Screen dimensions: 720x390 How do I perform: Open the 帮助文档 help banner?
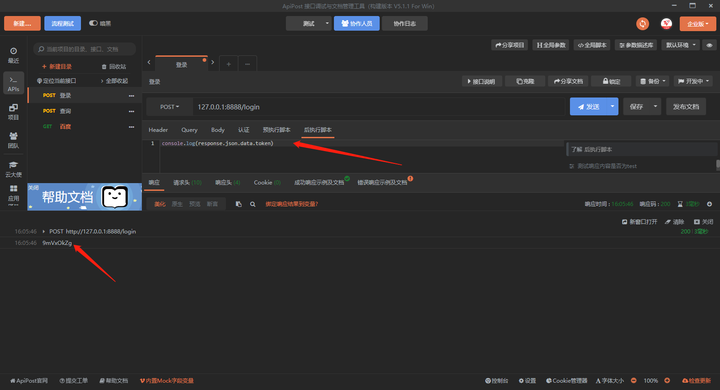pyautogui.click(x=84, y=197)
